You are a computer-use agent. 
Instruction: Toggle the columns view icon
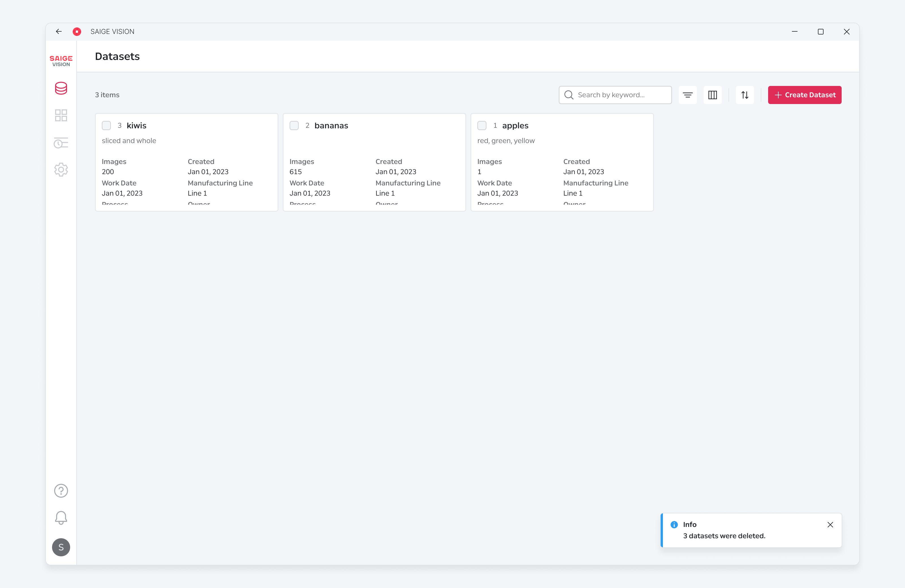click(713, 95)
